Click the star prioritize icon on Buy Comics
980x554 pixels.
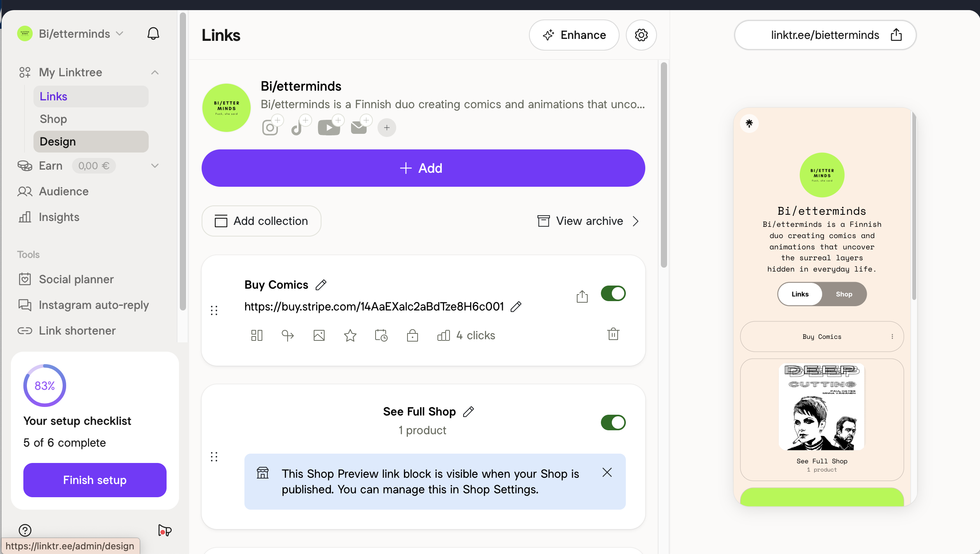pyautogui.click(x=350, y=335)
